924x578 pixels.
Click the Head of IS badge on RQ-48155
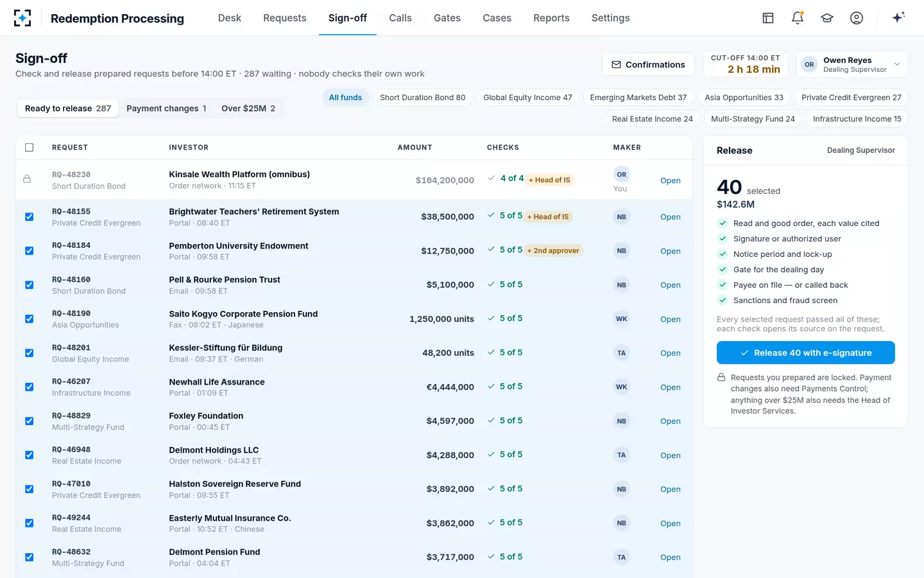548,217
